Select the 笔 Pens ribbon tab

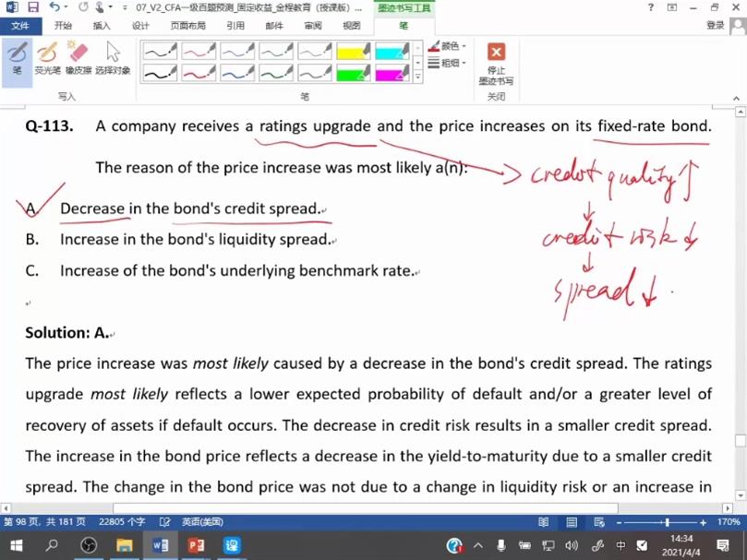[404, 26]
